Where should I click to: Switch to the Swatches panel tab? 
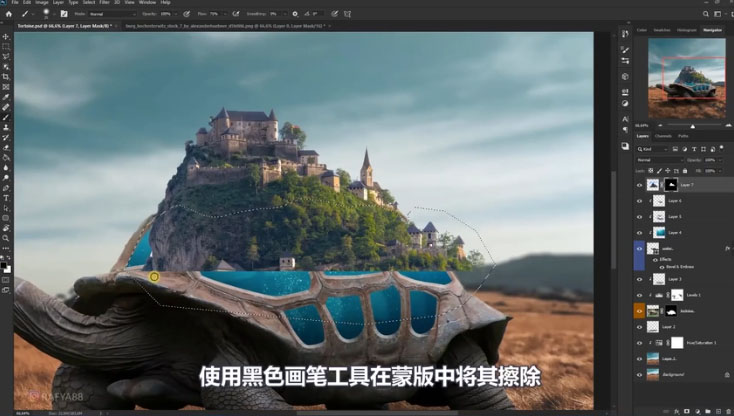pyautogui.click(x=663, y=30)
